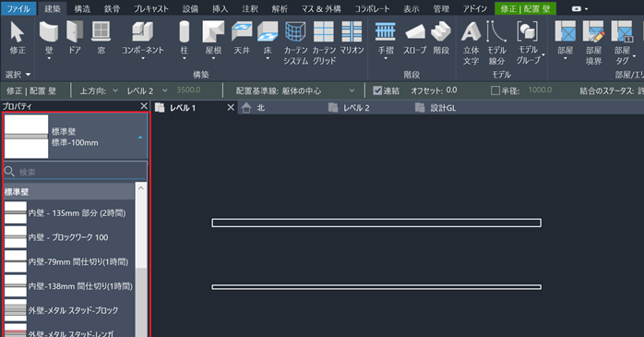The width and height of the screenshot is (644, 337).
Task: Click the オフセット value field 0.0
Action: (452, 90)
